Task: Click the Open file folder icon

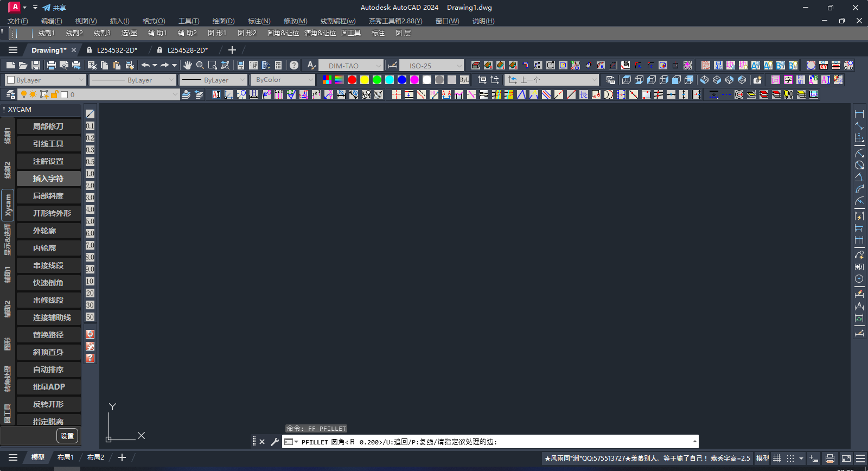Action: tap(23, 65)
